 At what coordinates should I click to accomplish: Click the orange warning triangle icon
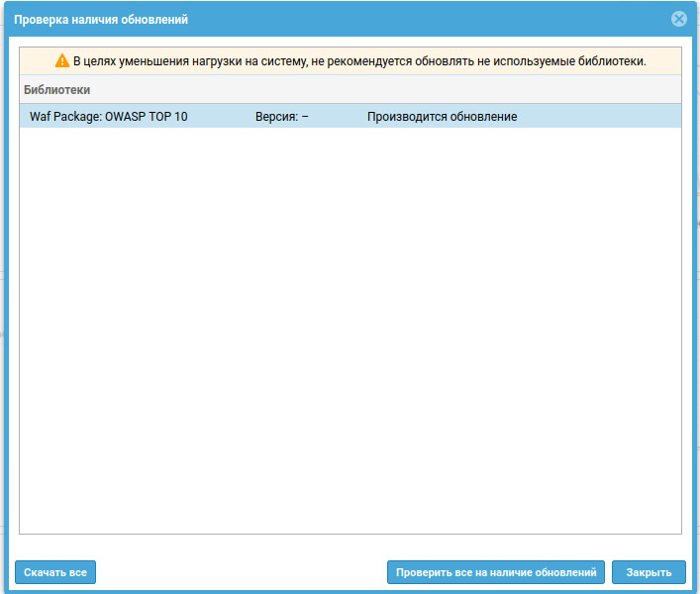(x=62, y=61)
